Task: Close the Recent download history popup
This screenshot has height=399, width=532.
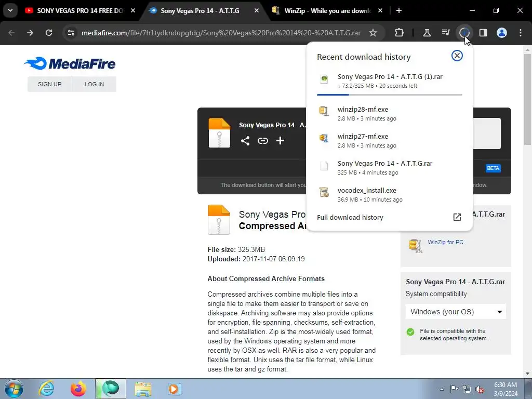Action: click(457, 56)
